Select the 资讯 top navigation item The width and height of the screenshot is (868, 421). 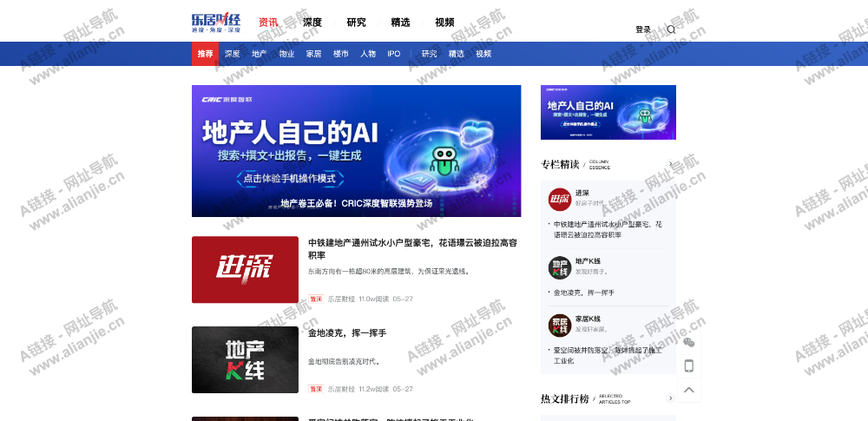click(268, 23)
